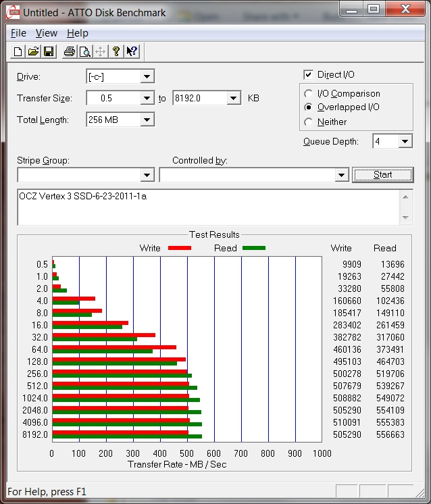Screen dimensions: 431x504
Task: Click the Transfer Rate - MB / Sec label
Action: click(x=177, y=464)
